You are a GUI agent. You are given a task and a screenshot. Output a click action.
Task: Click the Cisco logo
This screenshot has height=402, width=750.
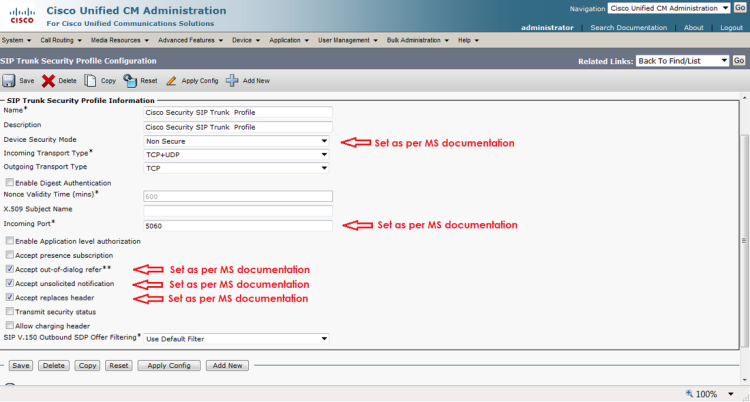(x=22, y=15)
